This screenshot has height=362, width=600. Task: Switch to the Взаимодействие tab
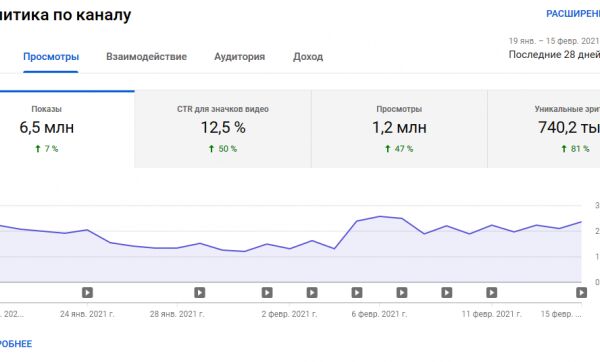coord(147,57)
